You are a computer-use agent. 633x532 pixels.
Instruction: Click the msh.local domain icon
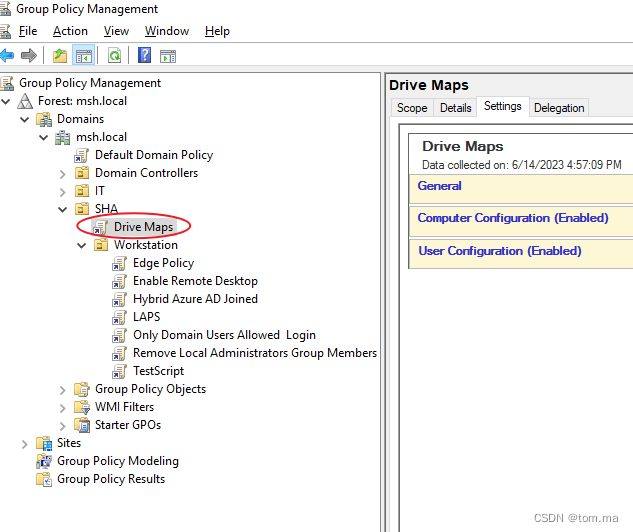point(63,137)
